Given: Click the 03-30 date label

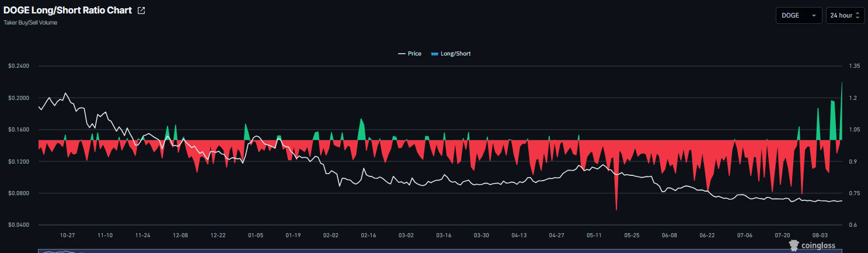Looking at the screenshot, I should tap(482, 235).
